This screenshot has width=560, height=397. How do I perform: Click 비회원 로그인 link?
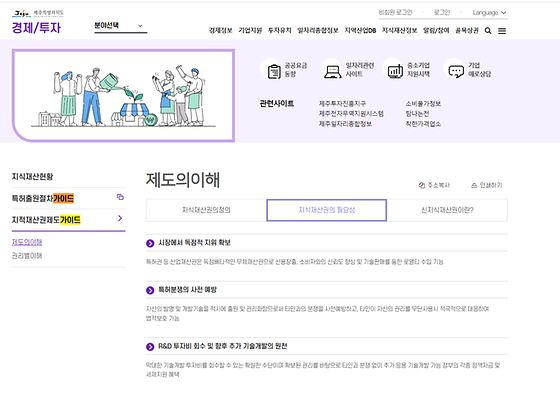[x=395, y=12]
